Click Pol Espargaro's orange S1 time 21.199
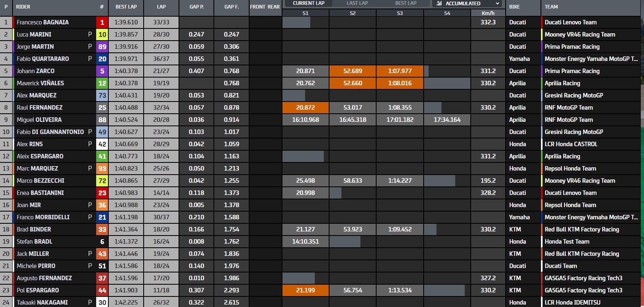 tap(306, 290)
